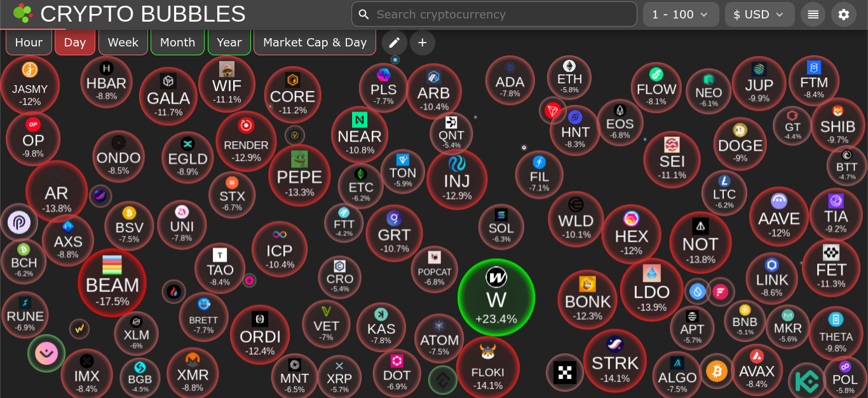Open the WLD bubble
The width and height of the screenshot is (868, 398).
[576, 219]
